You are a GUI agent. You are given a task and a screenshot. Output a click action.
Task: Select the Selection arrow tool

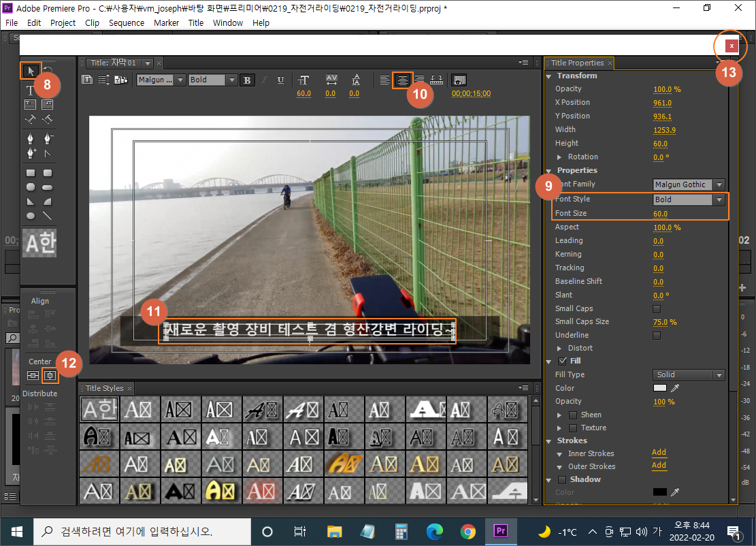tap(31, 71)
